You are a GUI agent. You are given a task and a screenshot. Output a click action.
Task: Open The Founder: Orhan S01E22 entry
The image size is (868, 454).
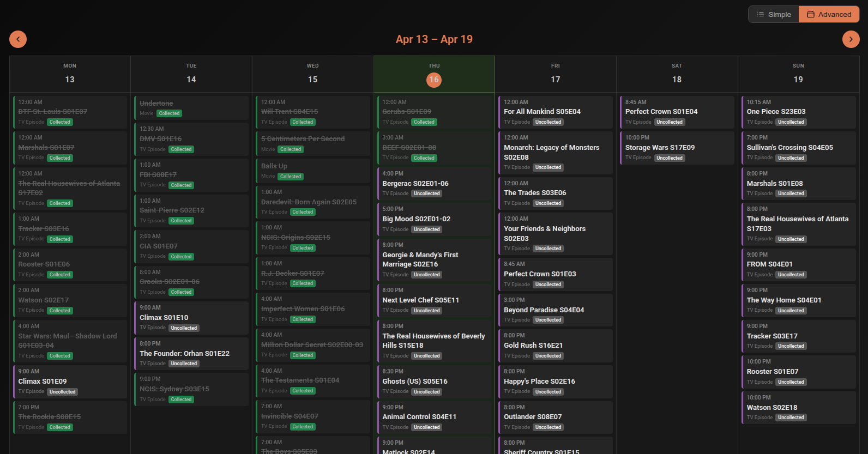191,354
